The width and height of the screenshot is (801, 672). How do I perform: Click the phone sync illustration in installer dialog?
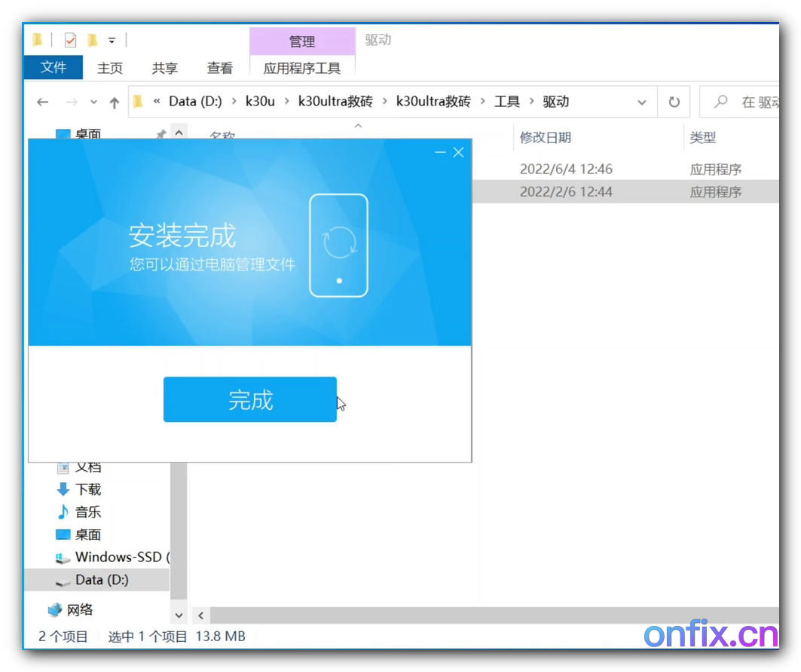pos(338,243)
